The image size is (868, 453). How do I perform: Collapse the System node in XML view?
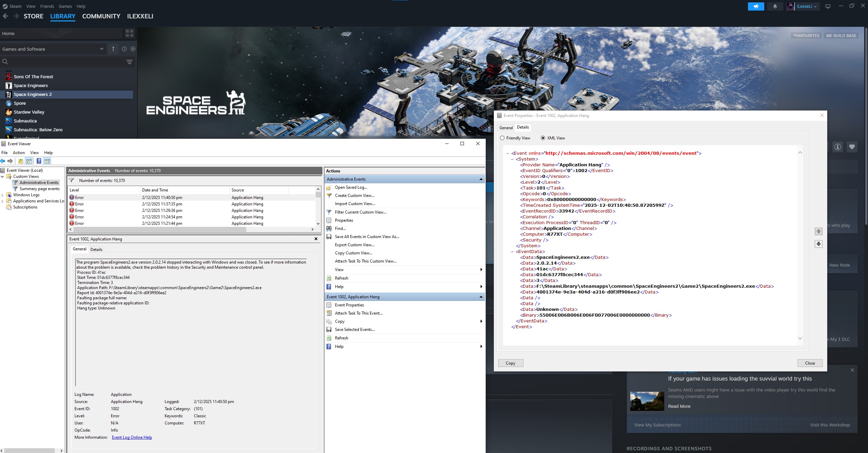click(513, 159)
